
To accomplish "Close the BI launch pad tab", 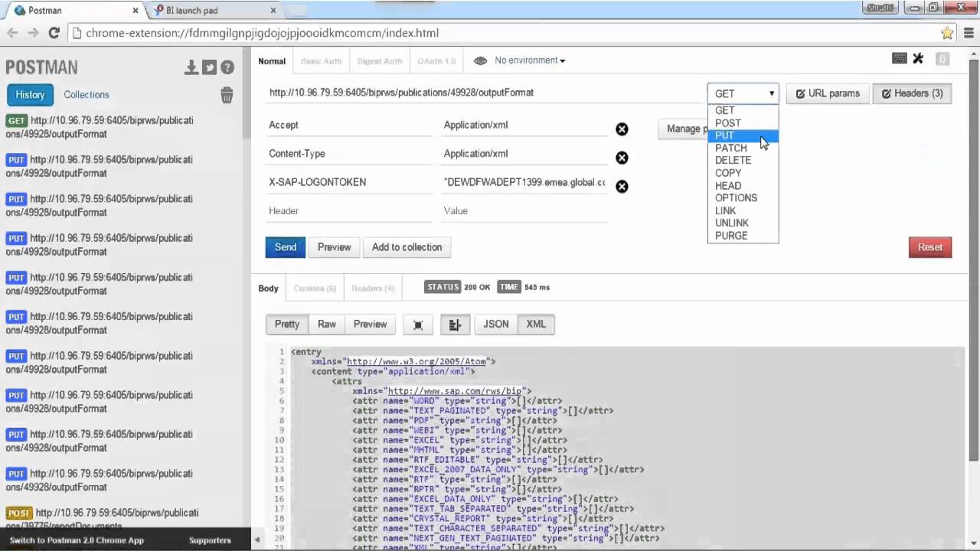I will [x=273, y=11].
